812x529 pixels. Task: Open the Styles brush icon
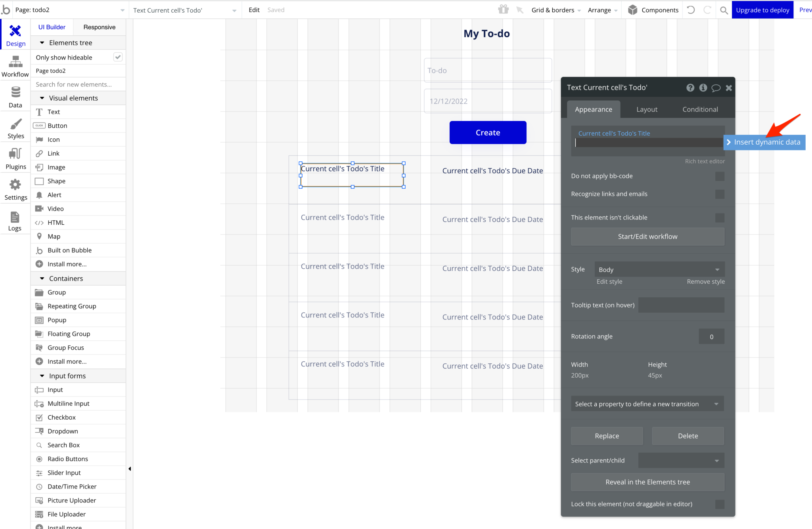click(x=15, y=124)
